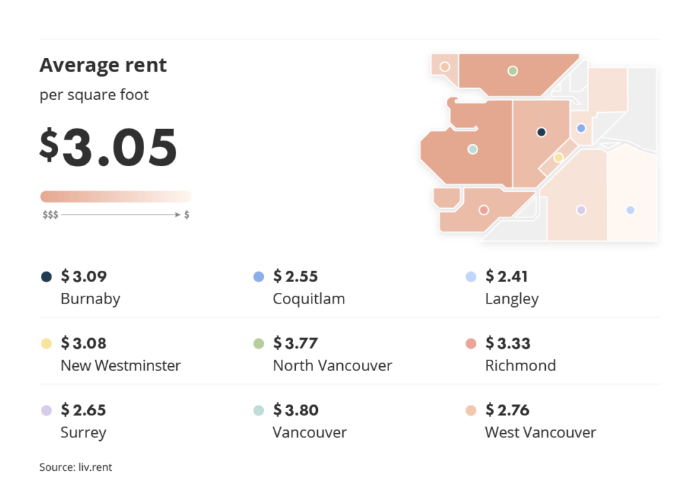Click the Coquitlam $2.55 price label

click(295, 276)
